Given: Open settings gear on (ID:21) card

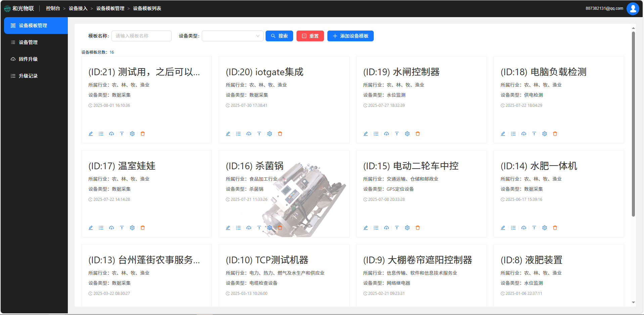Looking at the screenshot, I should [x=132, y=134].
